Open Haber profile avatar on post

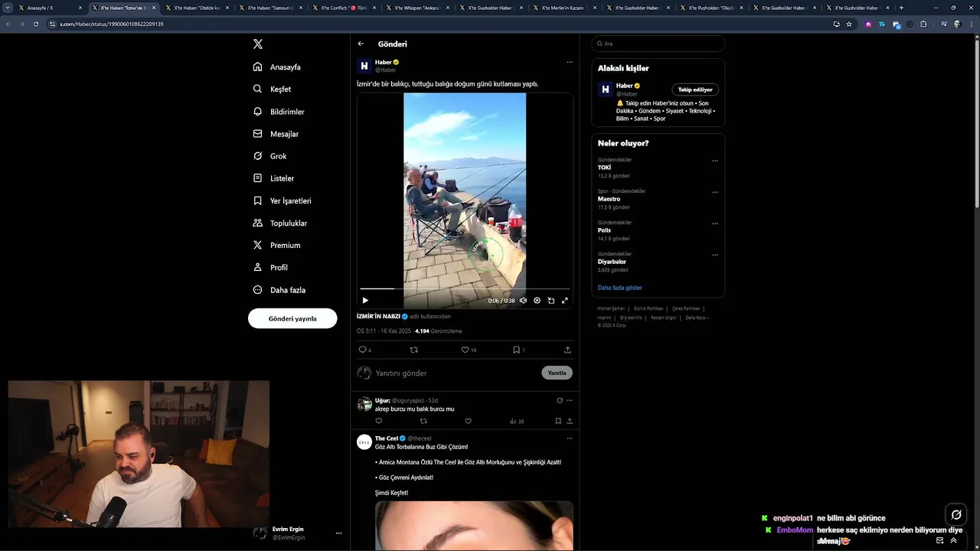pyautogui.click(x=364, y=66)
